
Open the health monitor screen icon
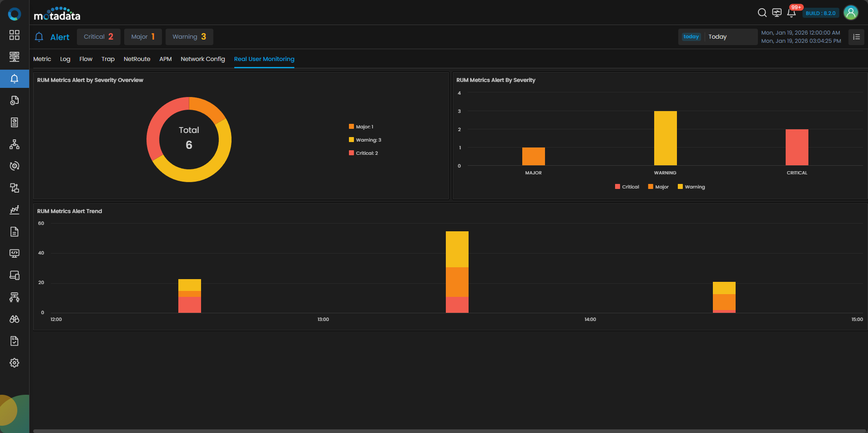pos(777,13)
